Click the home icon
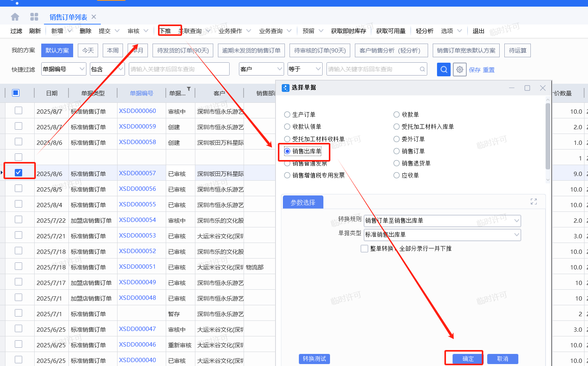Image resolution: width=588 pixels, height=366 pixels. [15, 17]
